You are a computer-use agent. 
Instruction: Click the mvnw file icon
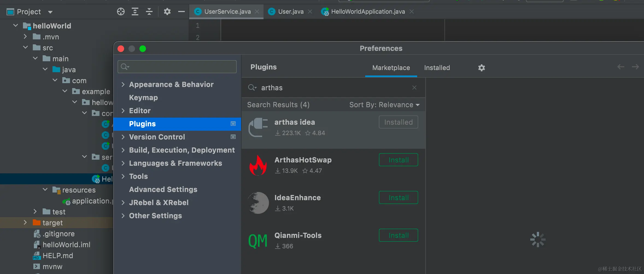click(36, 266)
